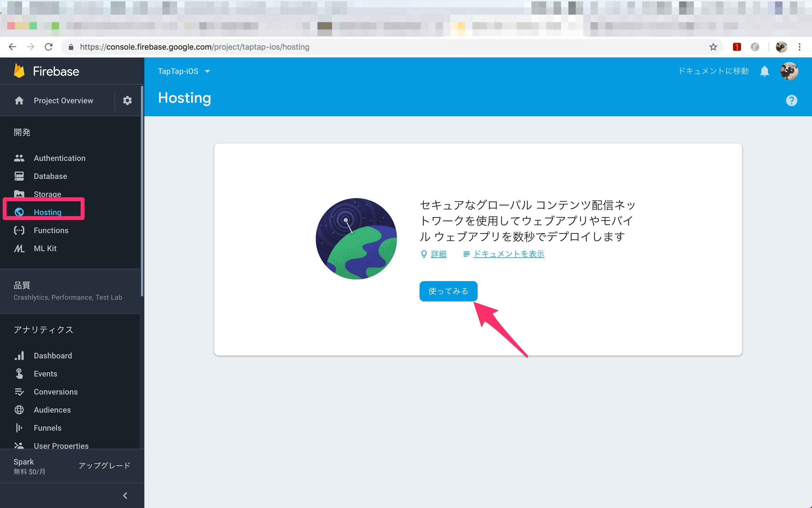Expand the TapTap-iOS project dropdown
The height and width of the screenshot is (508, 812).
(184, 71)
